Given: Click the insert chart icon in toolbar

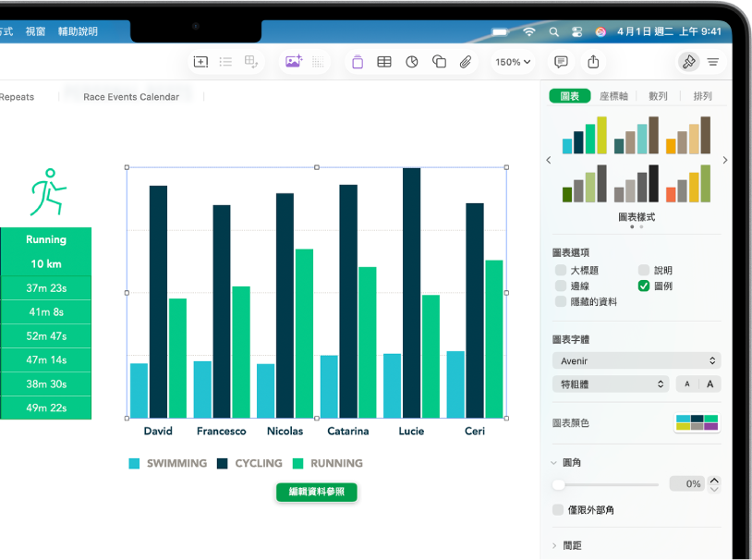Looking at the screenshot, I should coord(412,62).
